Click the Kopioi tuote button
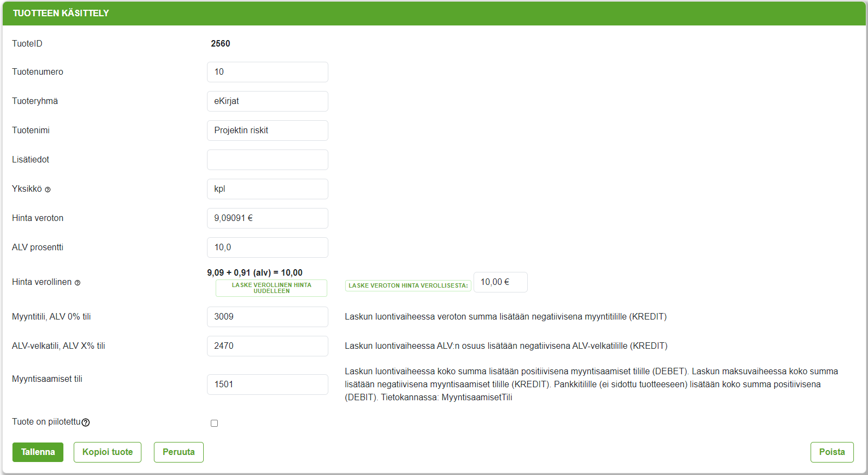868x475 pixels. point(107,452)
